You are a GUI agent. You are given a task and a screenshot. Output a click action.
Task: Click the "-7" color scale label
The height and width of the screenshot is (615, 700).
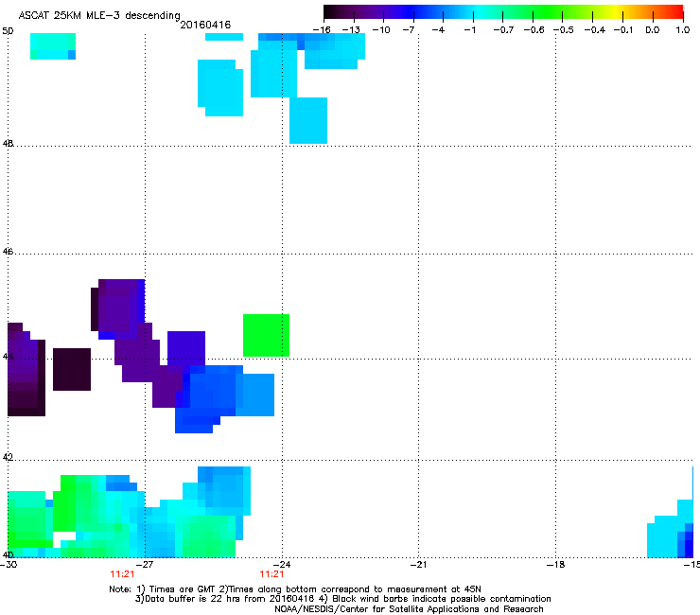(x=409, y=30)
